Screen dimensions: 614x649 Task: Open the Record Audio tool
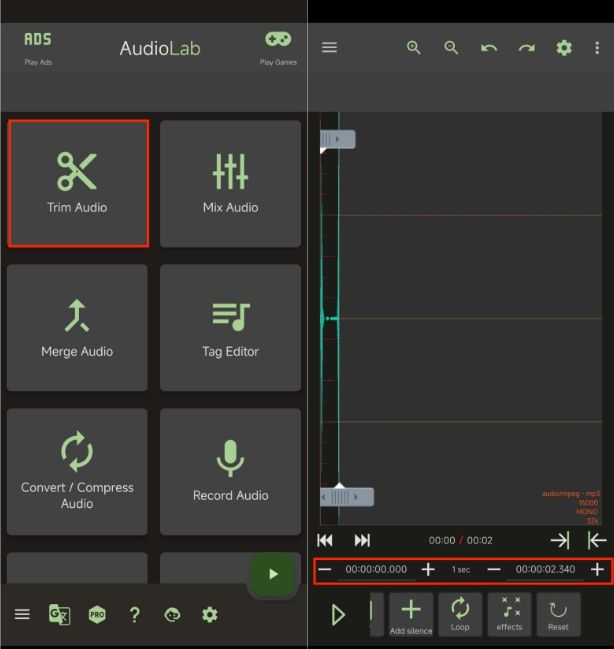(x=230, y=471)
